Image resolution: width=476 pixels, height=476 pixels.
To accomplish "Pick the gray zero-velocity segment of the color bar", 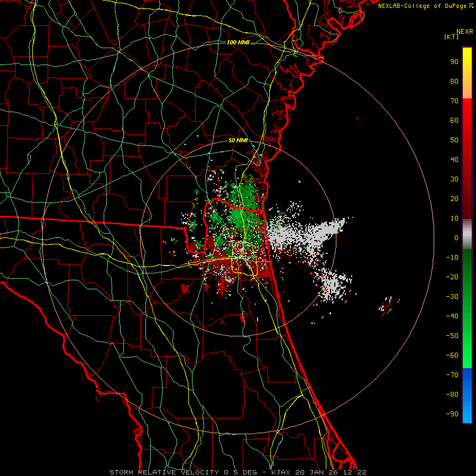I will [x=467, y=234].
